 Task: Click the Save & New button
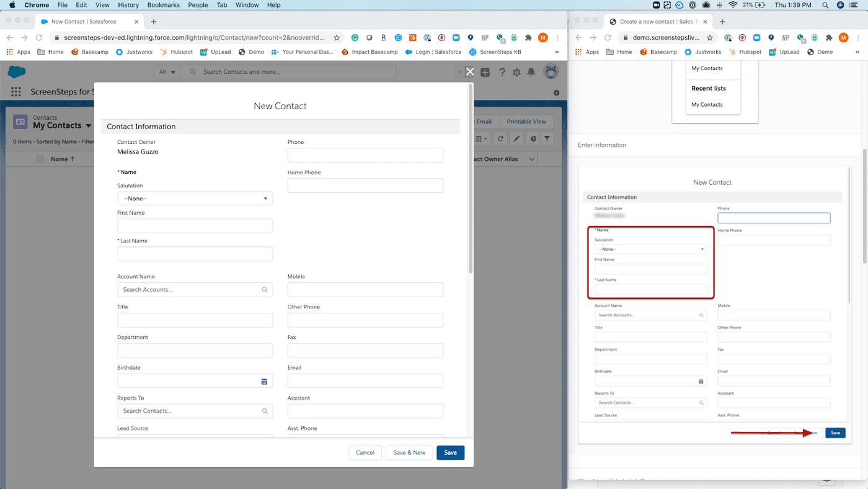pos(409,452)
